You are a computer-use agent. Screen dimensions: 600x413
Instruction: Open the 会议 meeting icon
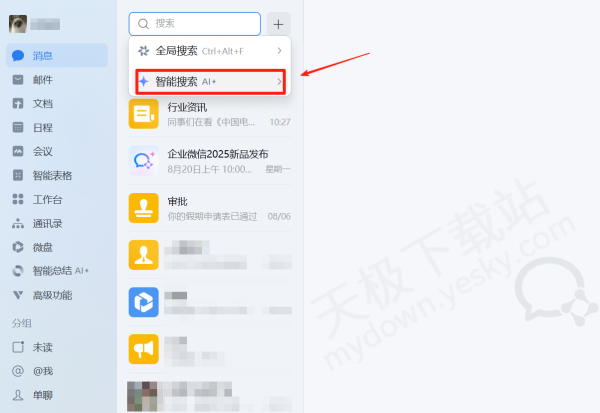[18, 151]
